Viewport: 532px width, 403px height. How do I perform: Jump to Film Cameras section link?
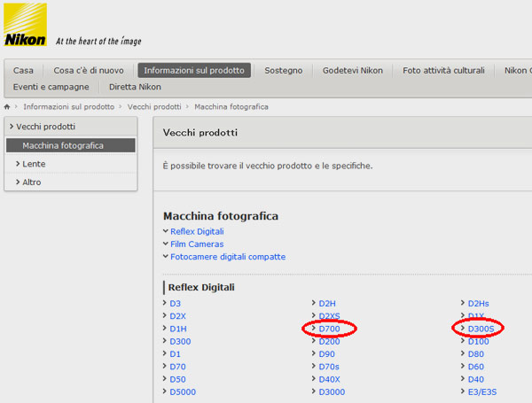click(x=197, y=244)
